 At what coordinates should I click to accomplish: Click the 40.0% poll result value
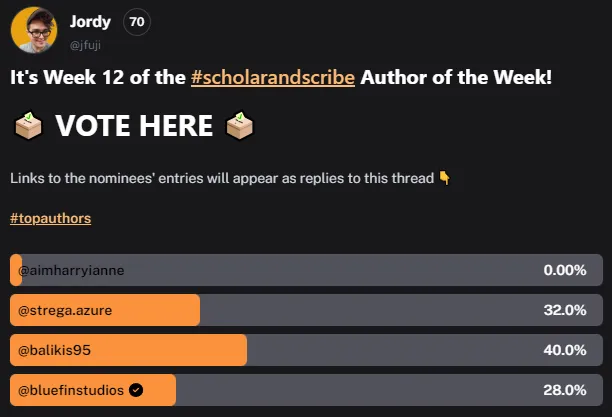564,350
